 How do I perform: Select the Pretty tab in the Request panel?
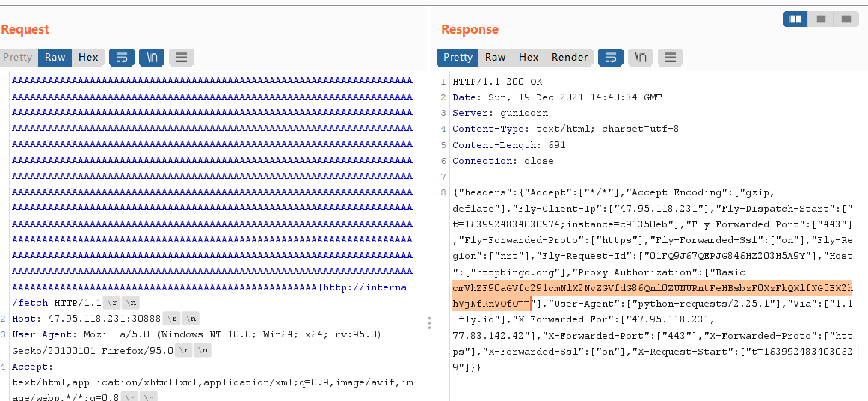(x=18, y=57)
